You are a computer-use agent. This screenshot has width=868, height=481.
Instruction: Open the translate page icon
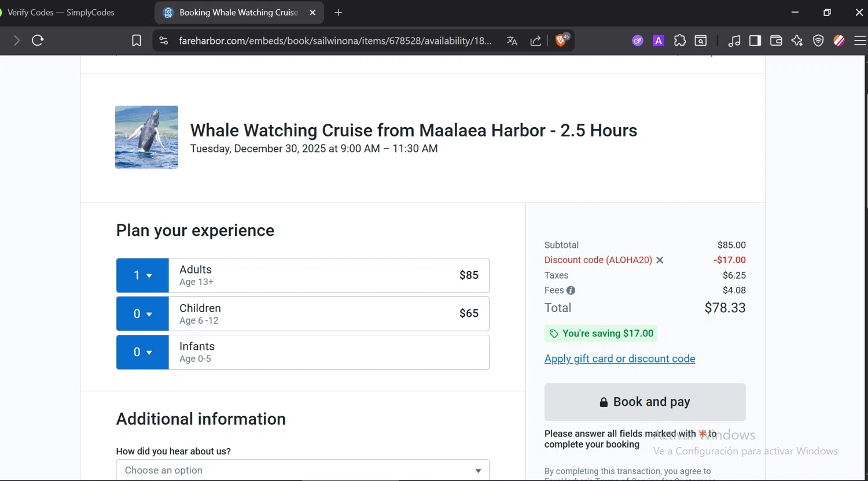click(512, 40)
